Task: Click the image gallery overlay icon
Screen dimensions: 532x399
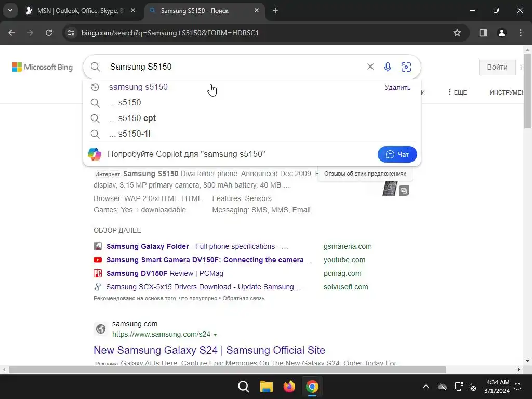Action: [x=404, y=190]
